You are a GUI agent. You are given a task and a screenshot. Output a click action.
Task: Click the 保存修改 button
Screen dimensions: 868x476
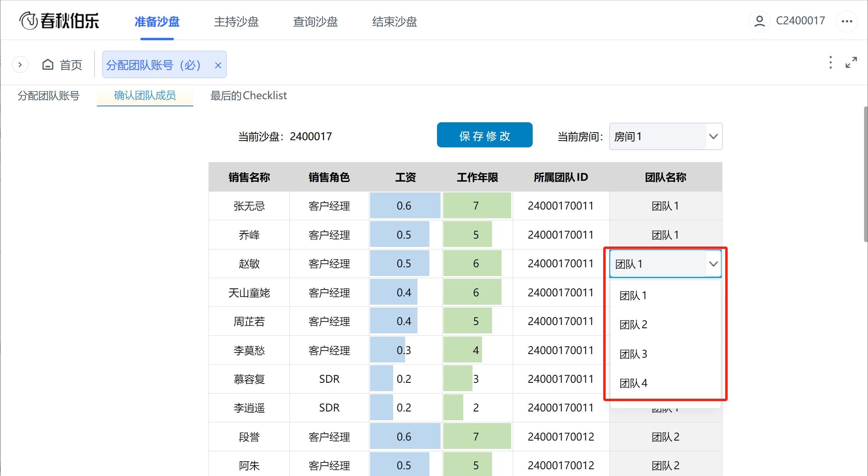click(485, 135)
